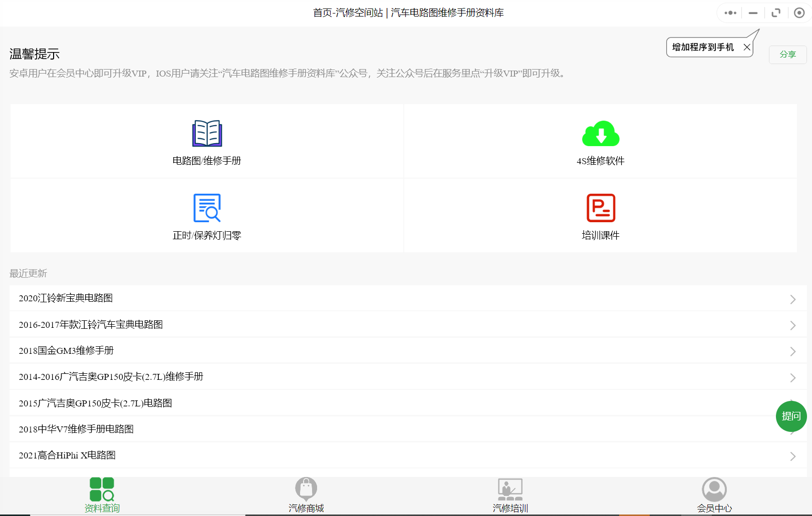Click the 温馨提示 heading

35,54
